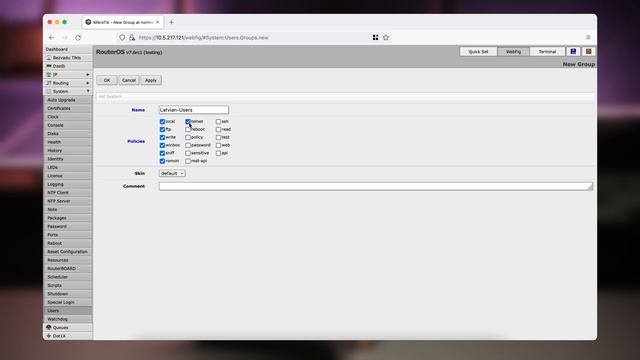Click the forward navigation arrow
Viewport: 640px width, 360px height.
pos(65,38)
